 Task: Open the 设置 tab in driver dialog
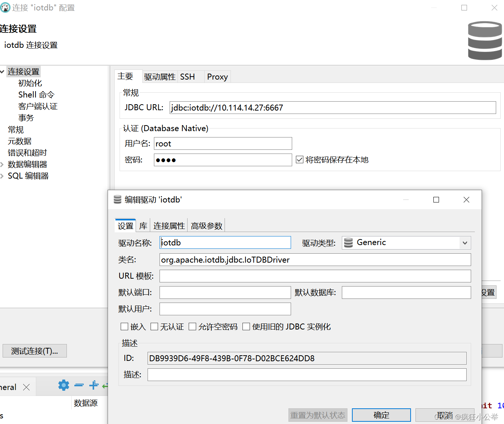126,226
